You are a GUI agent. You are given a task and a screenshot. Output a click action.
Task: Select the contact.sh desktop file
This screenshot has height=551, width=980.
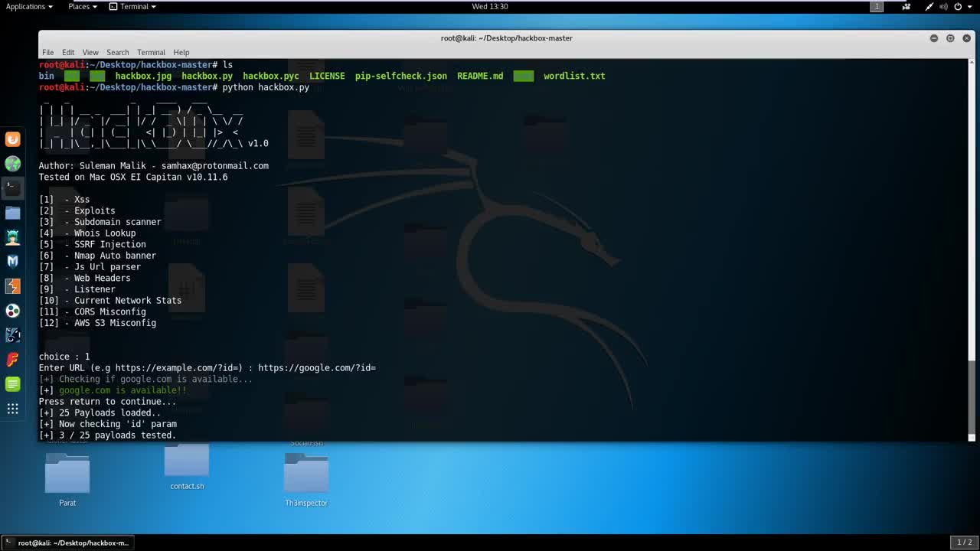tap(187, 467)
